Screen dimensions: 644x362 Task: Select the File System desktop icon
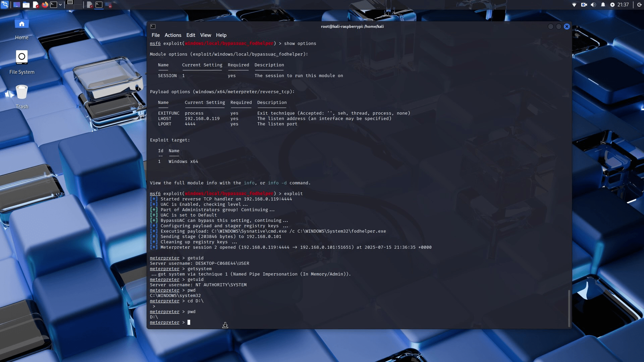point(22,63)
